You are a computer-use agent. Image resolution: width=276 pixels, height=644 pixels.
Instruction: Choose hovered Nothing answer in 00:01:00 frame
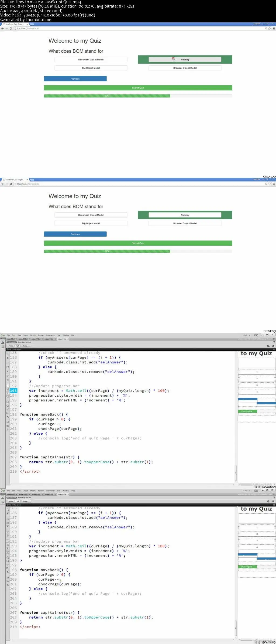coord(185,60)
